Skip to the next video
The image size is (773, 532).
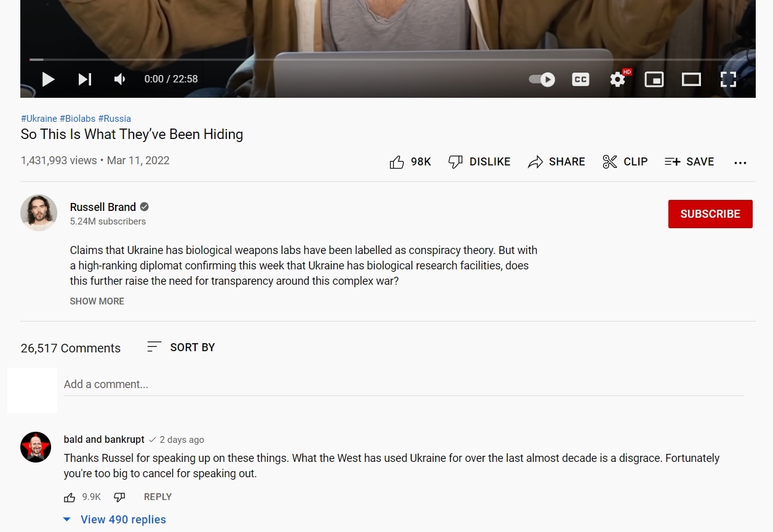[x=85, y=79]
